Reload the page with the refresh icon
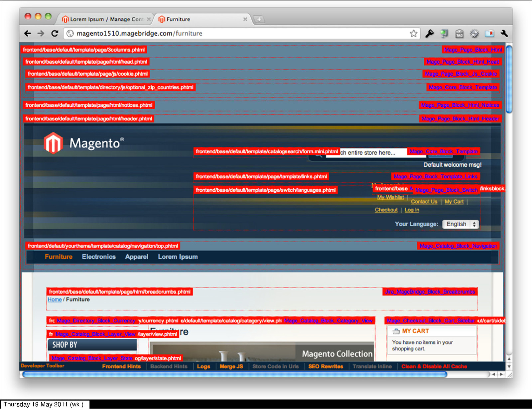 pos(55,33)
